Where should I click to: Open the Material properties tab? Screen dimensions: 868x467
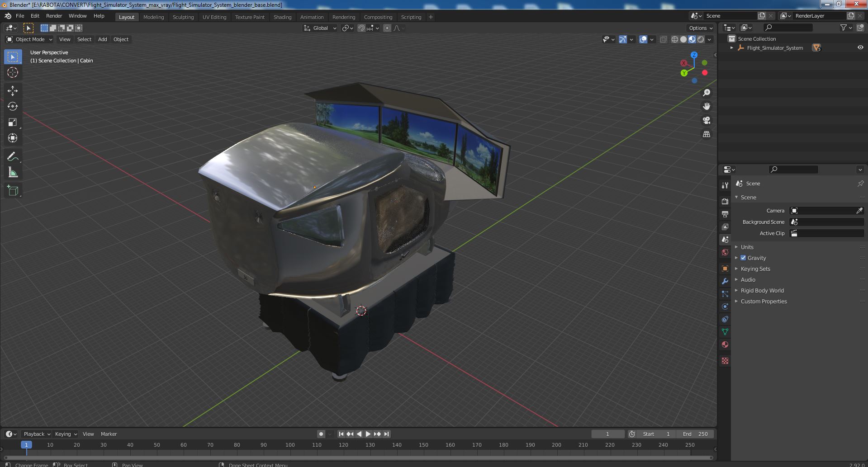(725, 344)
